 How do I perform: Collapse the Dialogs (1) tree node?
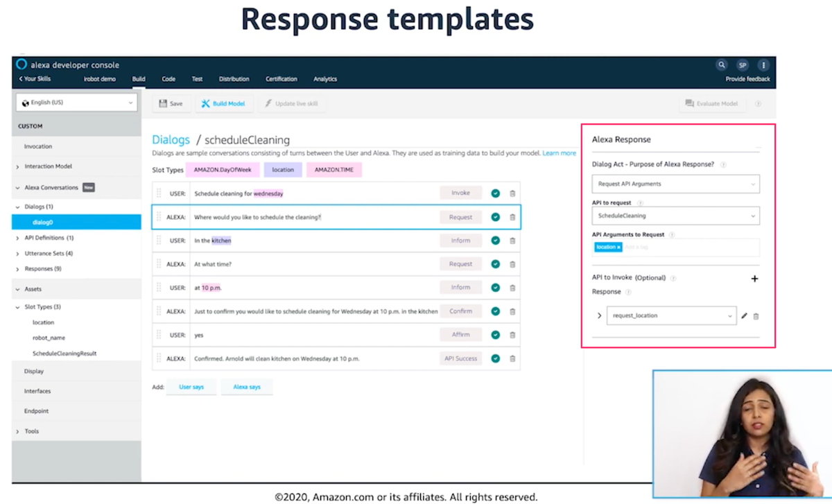click(17, 207)
